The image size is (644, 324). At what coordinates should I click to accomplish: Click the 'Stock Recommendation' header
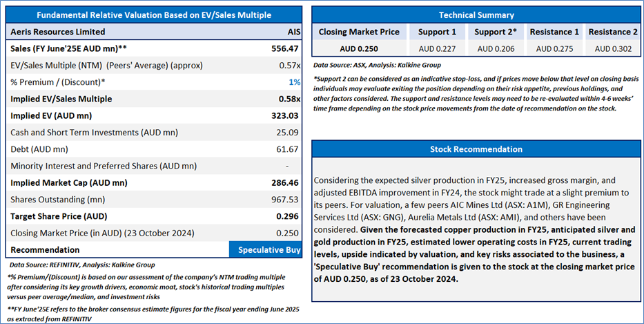476,149
